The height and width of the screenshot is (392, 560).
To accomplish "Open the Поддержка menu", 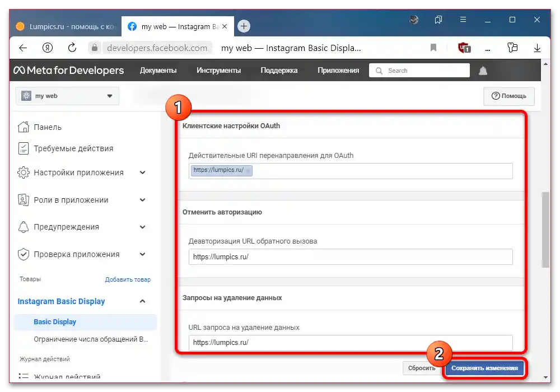I will coord(279,71).
